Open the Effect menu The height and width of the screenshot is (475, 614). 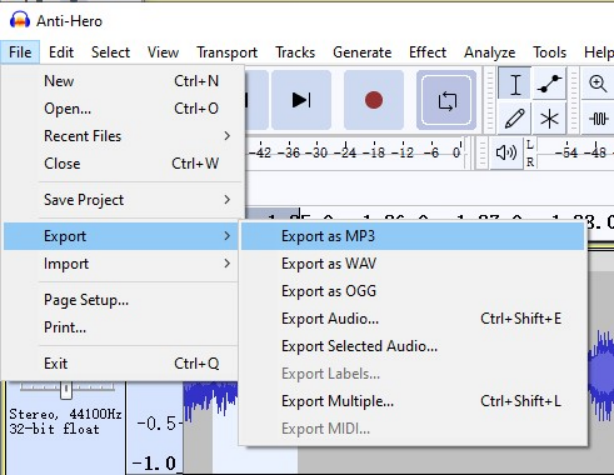click(427, 52)
